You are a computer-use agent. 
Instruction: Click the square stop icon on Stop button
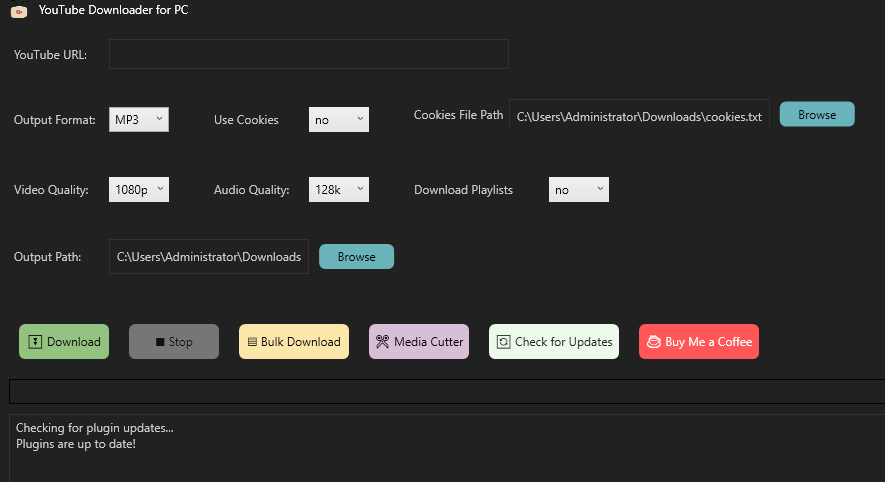[x=160, y=342]
